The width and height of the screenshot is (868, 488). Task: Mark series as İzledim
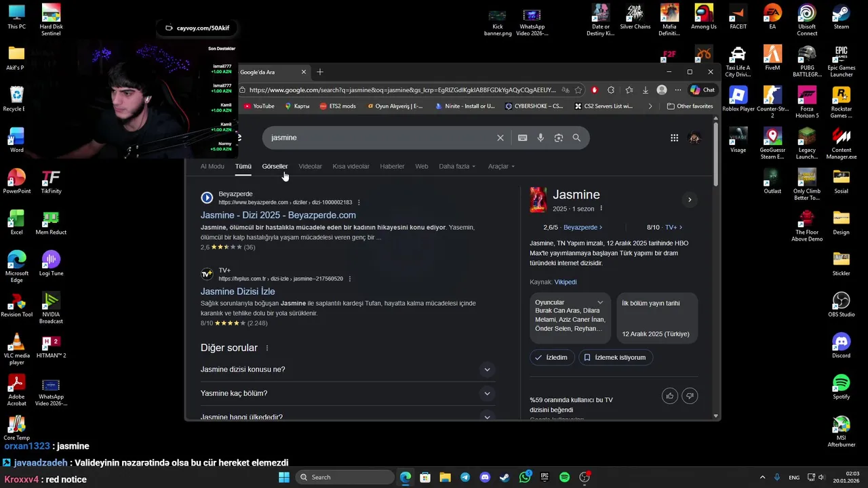point(552,357)
